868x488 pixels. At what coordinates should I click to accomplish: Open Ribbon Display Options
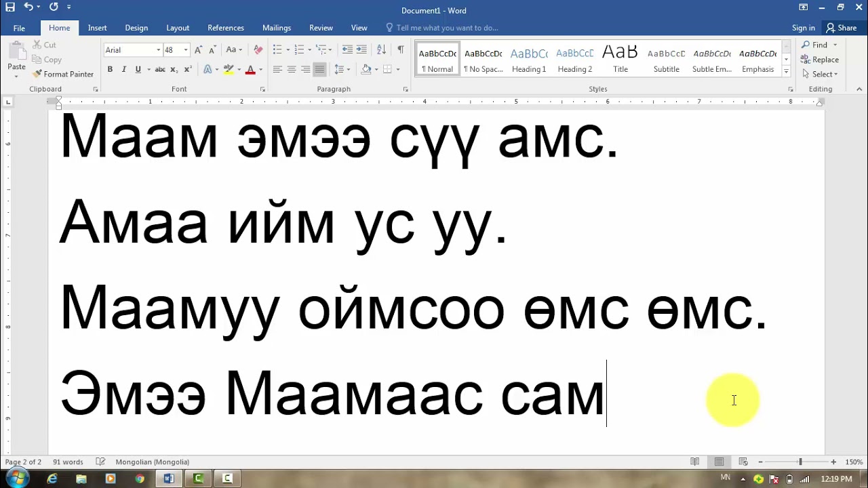pyautogui.click(x=804, y=7)
